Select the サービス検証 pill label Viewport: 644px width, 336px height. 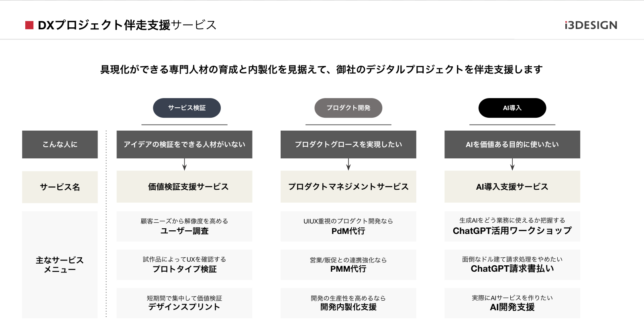187,108
